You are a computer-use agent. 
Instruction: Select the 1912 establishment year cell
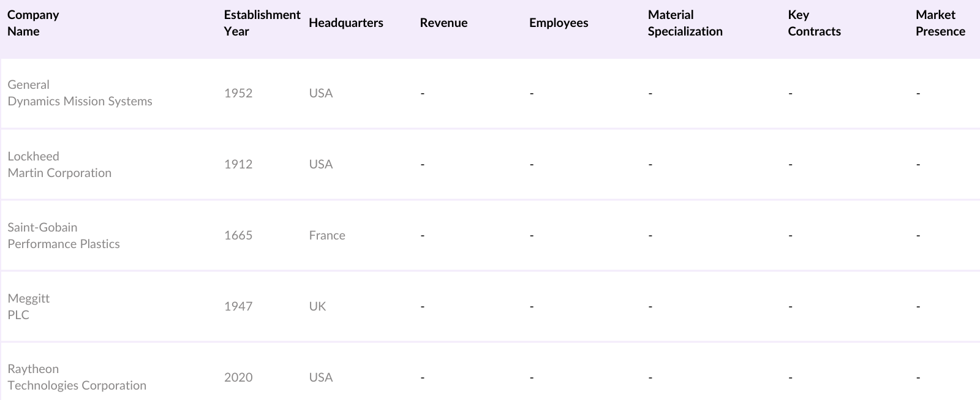(x=238, y=165)
